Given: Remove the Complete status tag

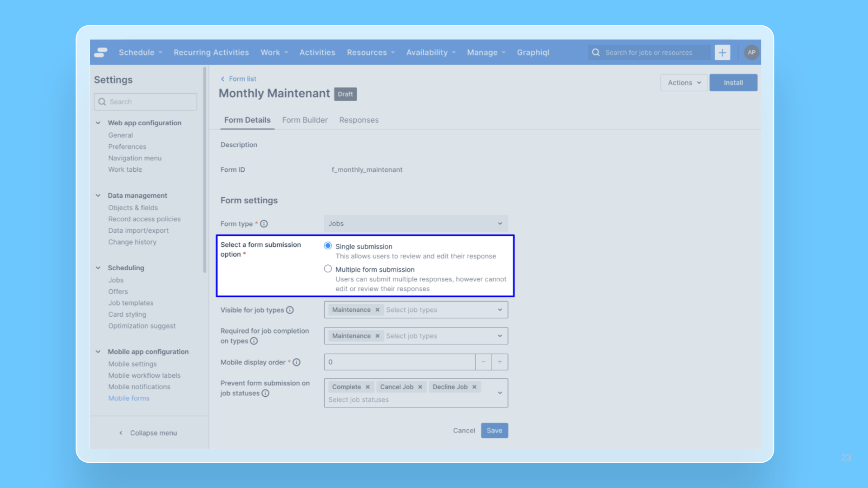Looking at the screenshot, I should (x=368, y=387).
